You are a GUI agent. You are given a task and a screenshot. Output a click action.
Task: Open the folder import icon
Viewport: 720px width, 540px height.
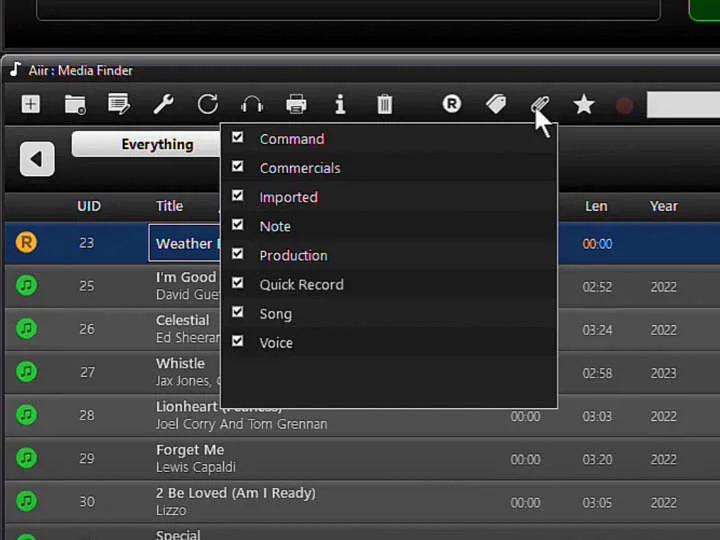pos(75,105)
